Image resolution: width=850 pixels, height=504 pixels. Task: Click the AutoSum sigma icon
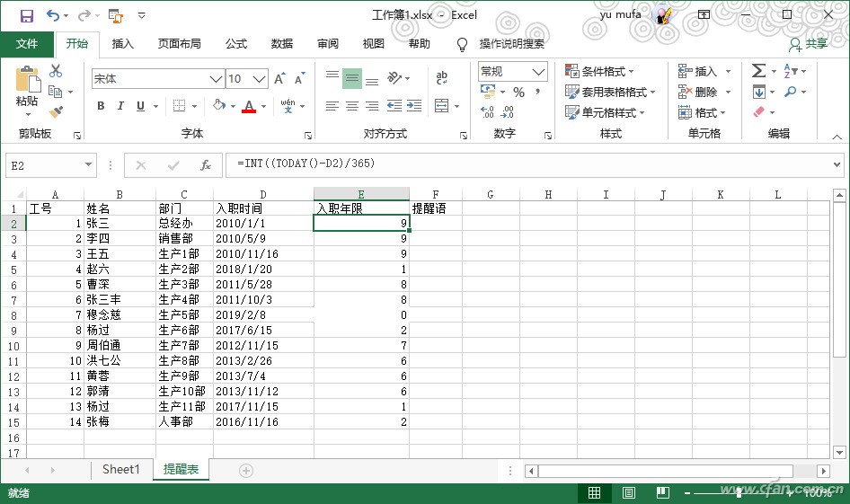(x=758, y=71)
